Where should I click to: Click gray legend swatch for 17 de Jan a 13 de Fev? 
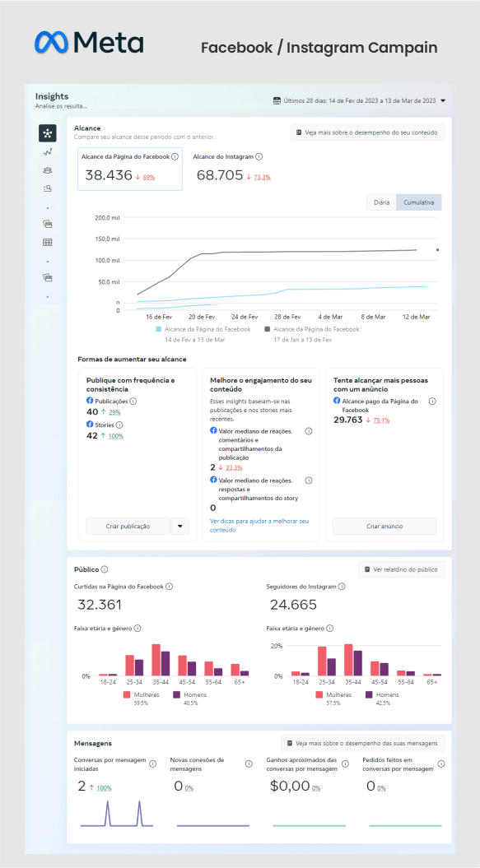[267, 329]
